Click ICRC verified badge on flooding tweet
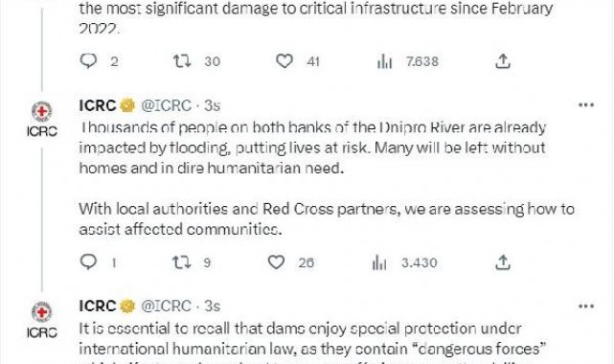 (127, 105)
